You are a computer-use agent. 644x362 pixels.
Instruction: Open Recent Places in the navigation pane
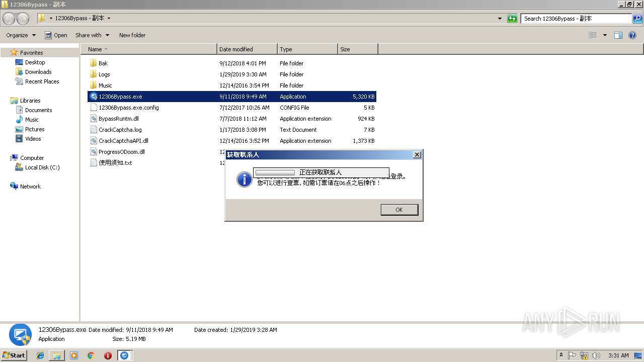click(42, 81)
